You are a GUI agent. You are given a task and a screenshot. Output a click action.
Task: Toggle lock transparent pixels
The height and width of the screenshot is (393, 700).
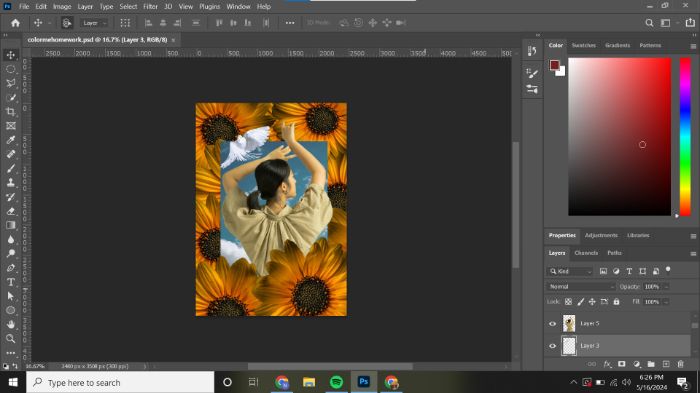tap(568, 302)
